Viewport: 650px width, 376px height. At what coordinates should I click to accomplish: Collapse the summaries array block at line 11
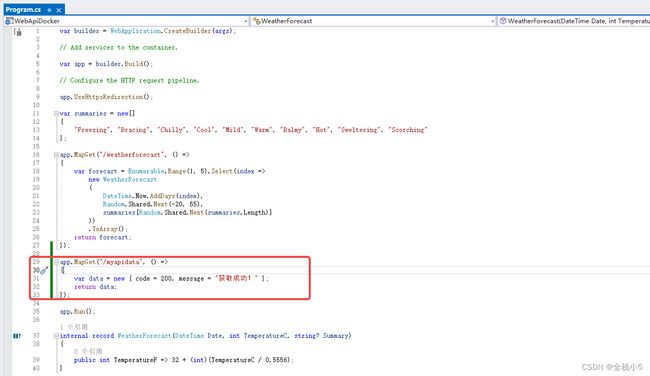point(56,113)
